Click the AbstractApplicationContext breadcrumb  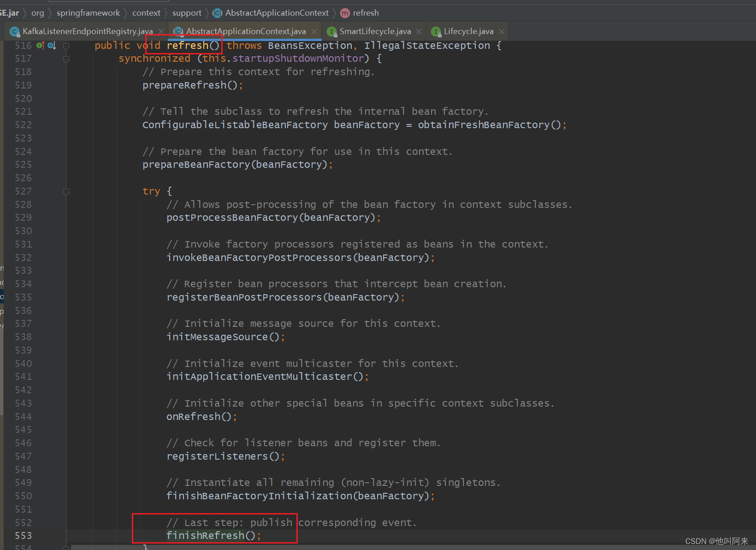click(277, 13)
